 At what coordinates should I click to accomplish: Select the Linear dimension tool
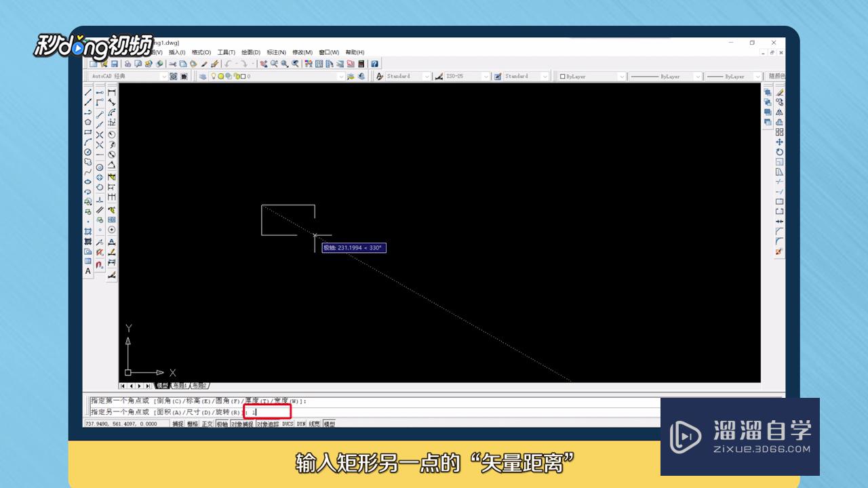[x=112, y=92]
